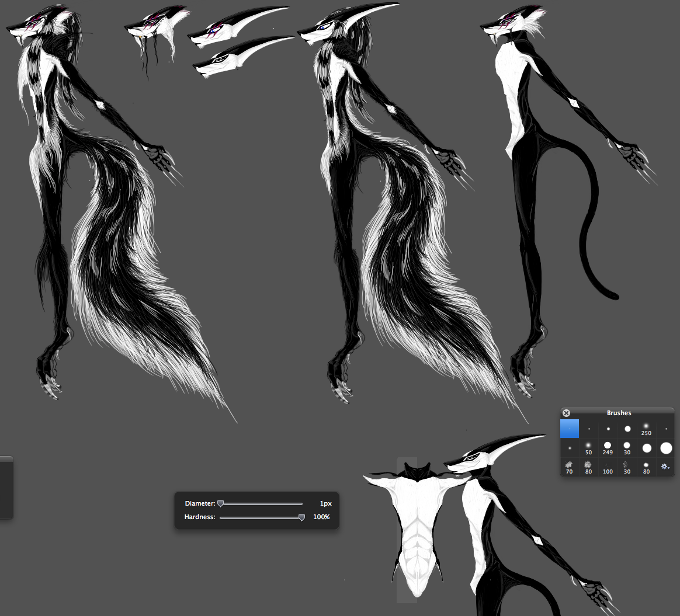Pick the soft round 250 brush

pyautogui.click(x=646, y=429)
